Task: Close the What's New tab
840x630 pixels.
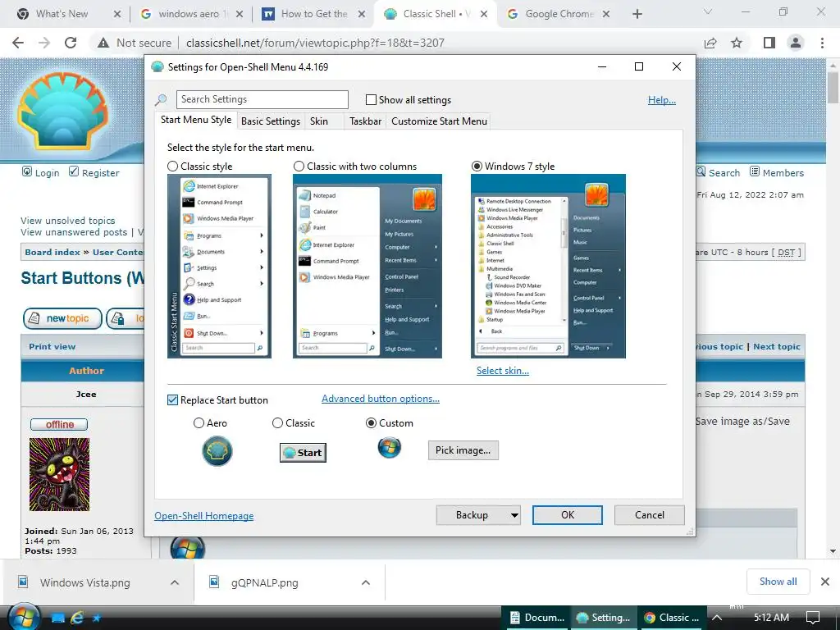Action: point(117,14)
